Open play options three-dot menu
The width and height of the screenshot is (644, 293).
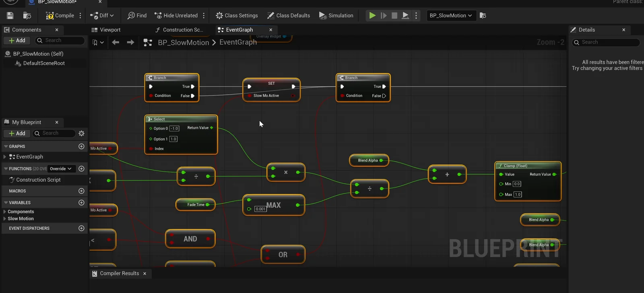coord(416,16)
